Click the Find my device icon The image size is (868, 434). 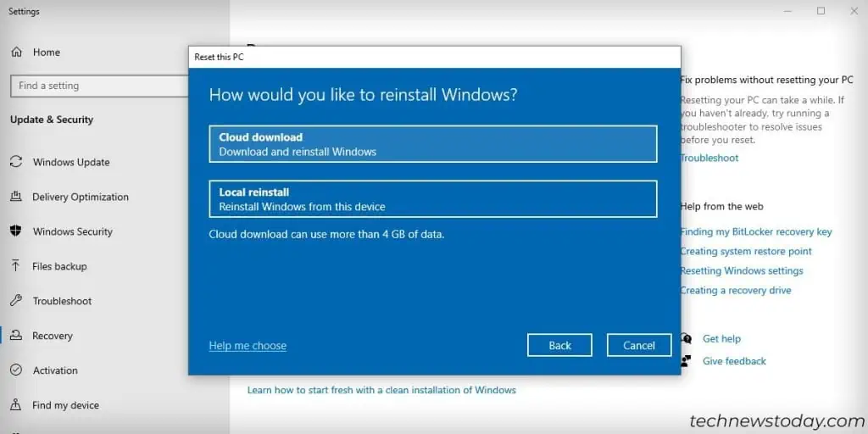[16, 404]
